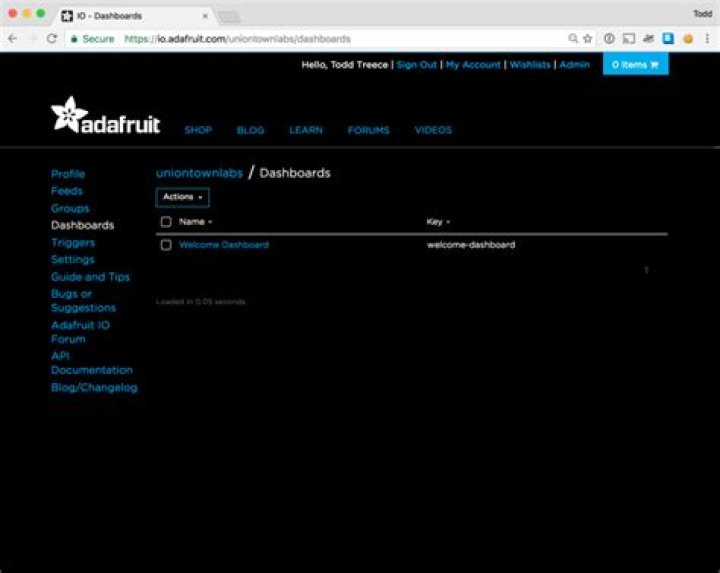This screenshot has height=573, width=720.
Task: Check the Welcome Dashboard row checkbox
Action: pos(166,245)
